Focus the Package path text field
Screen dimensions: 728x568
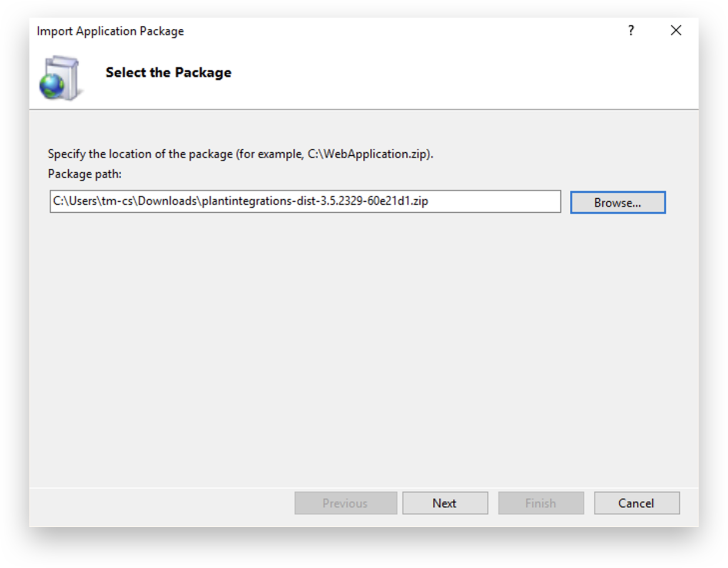pos(305,201)
